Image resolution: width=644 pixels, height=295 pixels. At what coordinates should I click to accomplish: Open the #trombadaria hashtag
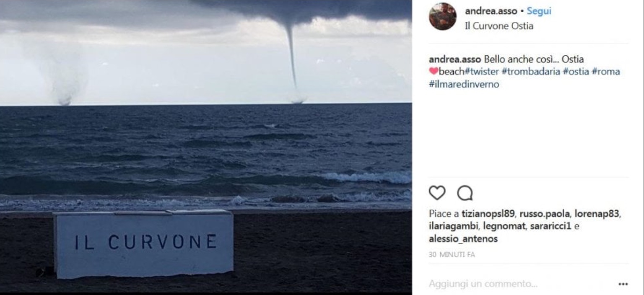(x=531, y=72)
